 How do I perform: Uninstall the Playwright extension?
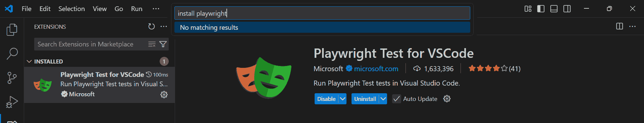365,99
